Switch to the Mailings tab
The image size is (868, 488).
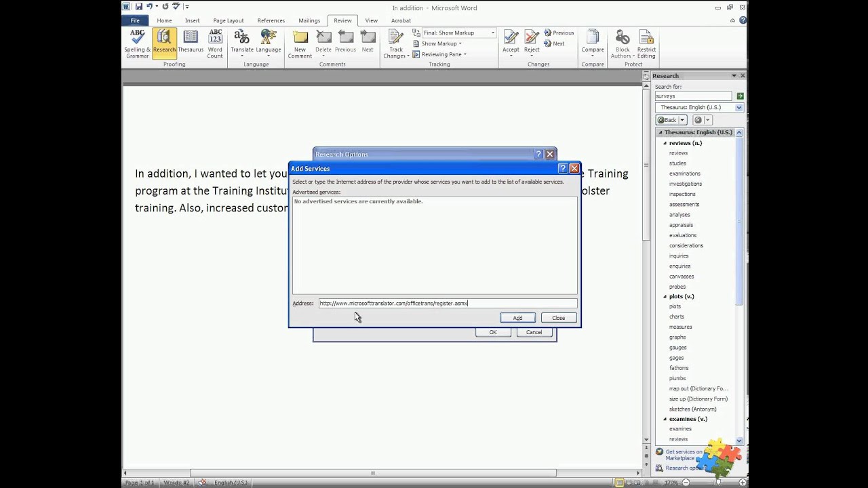309,20
